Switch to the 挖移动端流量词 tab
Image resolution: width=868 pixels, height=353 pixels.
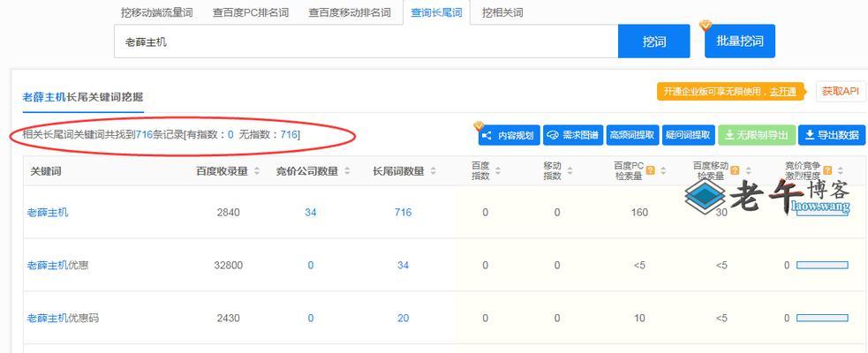(156, 12)
